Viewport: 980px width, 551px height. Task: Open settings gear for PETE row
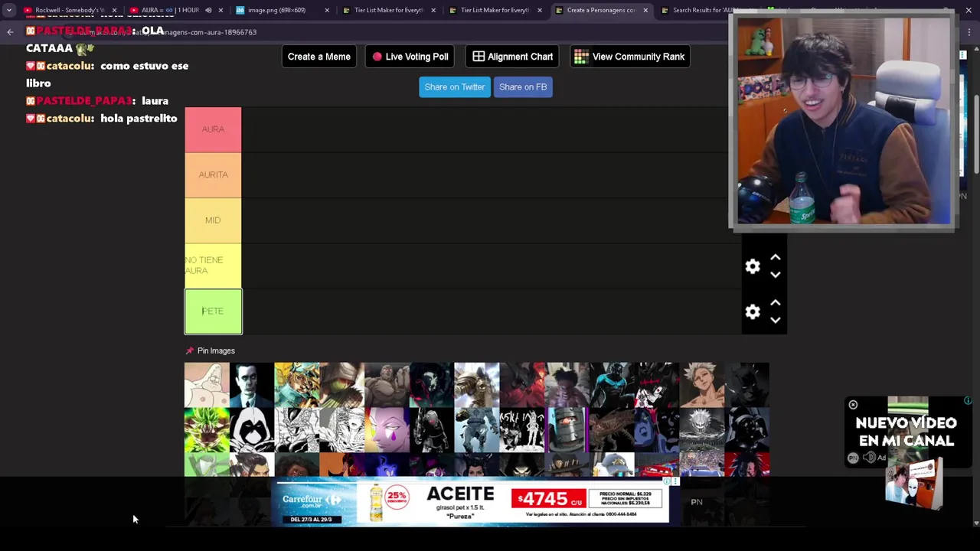point(753,311)
